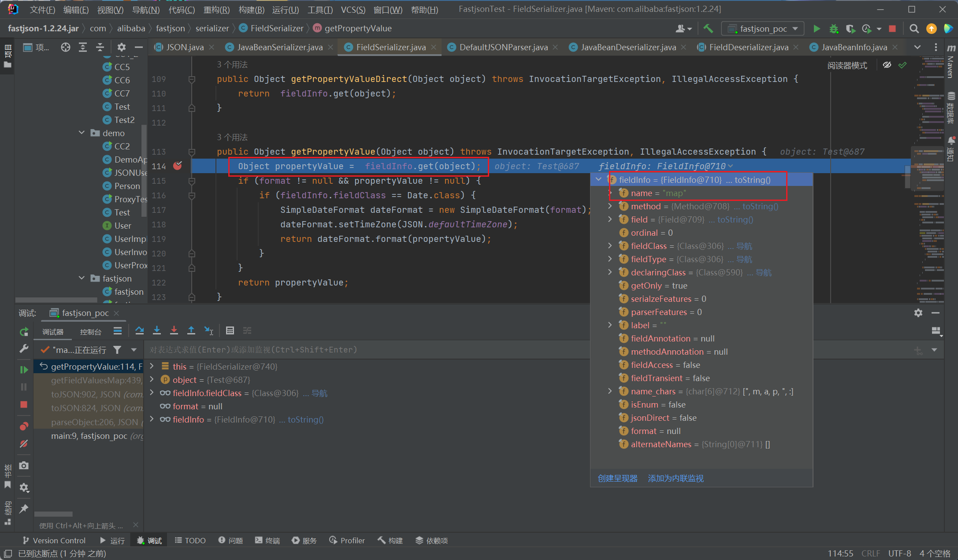The height and width of the screenshot is (560, 958).
Task: Open Evaluate Expression calculator icon
Action: [x=230, y=330]
